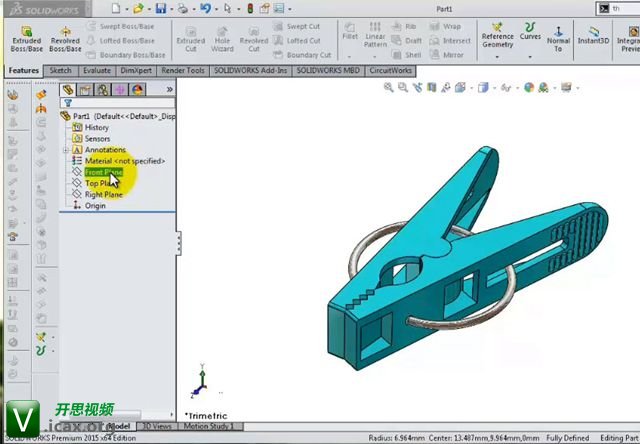640x444 pixels.
Task: Click the command search box
Action: pos(617,9)
